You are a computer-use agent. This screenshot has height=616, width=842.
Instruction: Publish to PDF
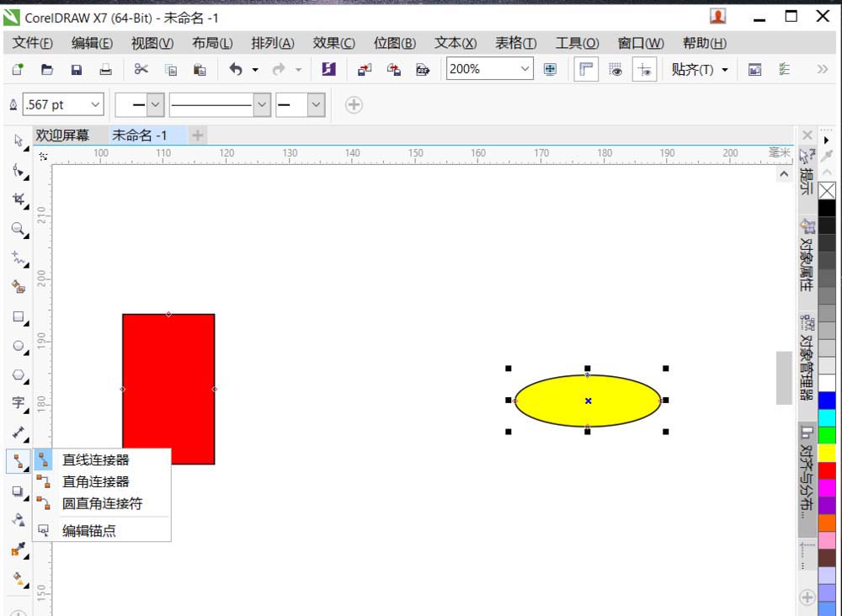point(423,69)
